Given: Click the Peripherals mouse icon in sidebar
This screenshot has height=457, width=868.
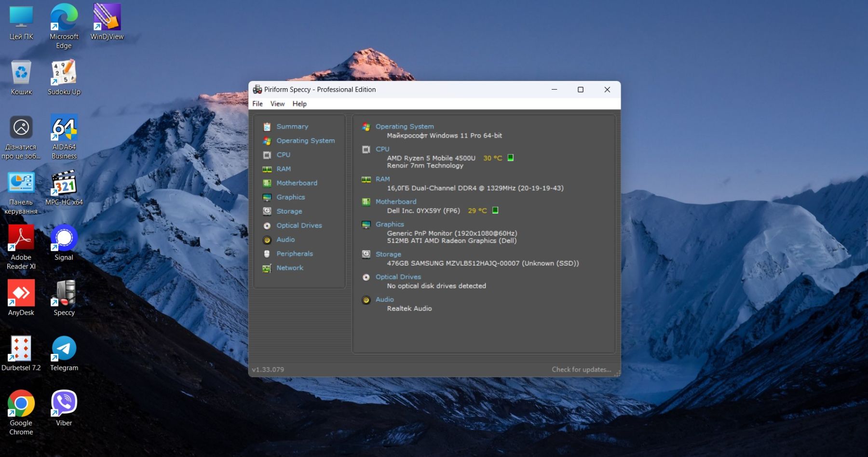Looking at the screenshot, I should point(267,254).
